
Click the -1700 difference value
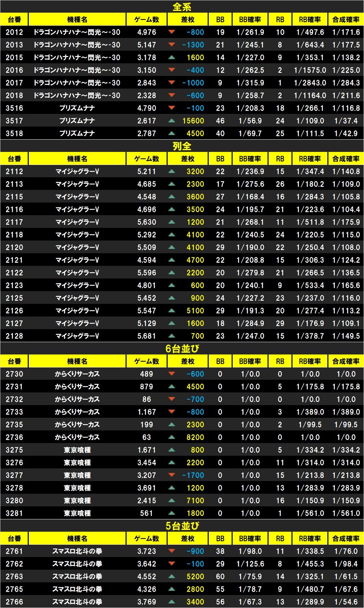193,475
